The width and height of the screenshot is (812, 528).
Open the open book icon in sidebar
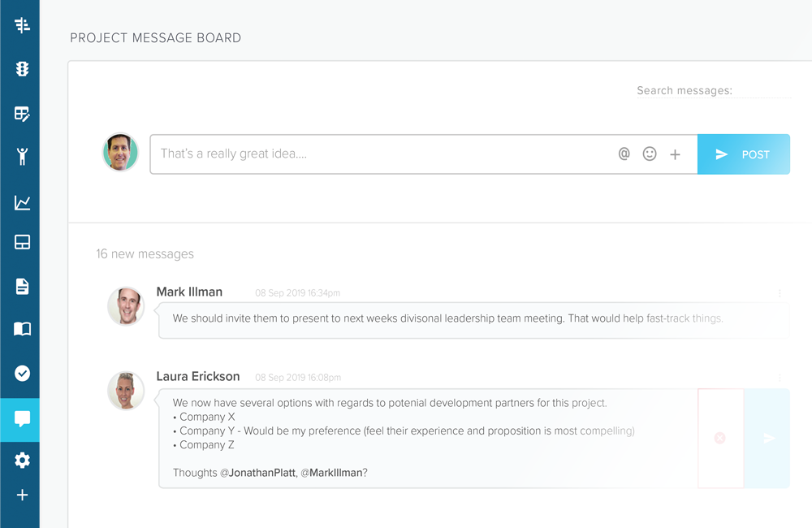point(22,328)
